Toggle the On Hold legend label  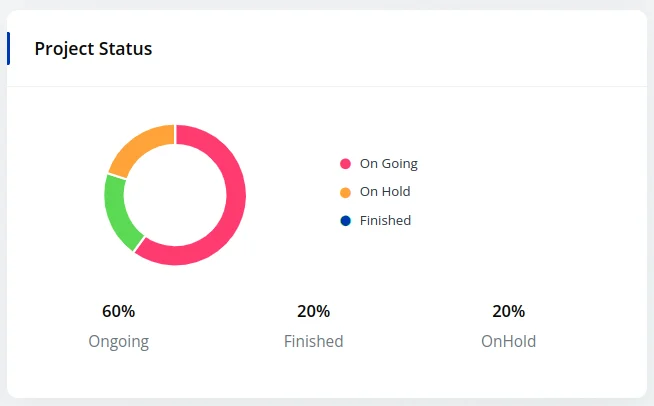tap(385, 192)
